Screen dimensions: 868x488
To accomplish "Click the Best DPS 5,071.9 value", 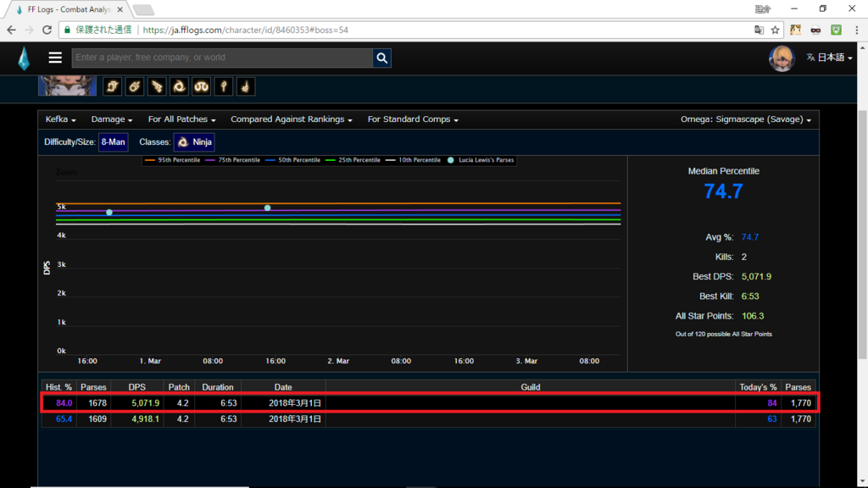I will pos(756,277).
